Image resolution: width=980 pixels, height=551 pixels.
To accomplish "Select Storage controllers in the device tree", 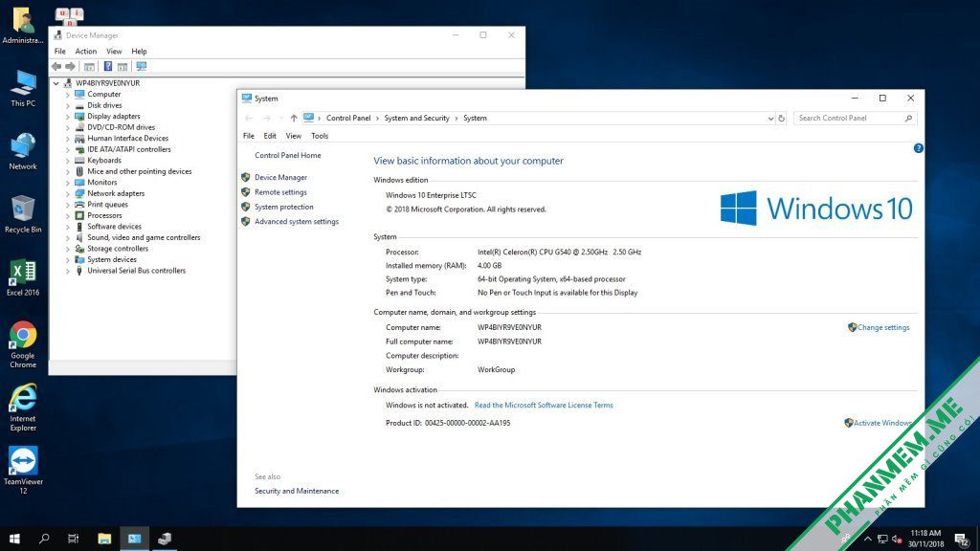I will pos(118,249).
